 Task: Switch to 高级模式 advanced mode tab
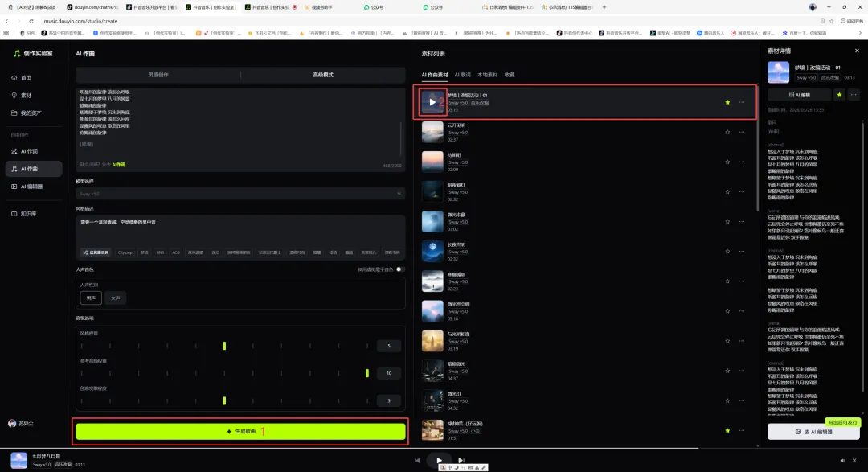coord(323,75)
